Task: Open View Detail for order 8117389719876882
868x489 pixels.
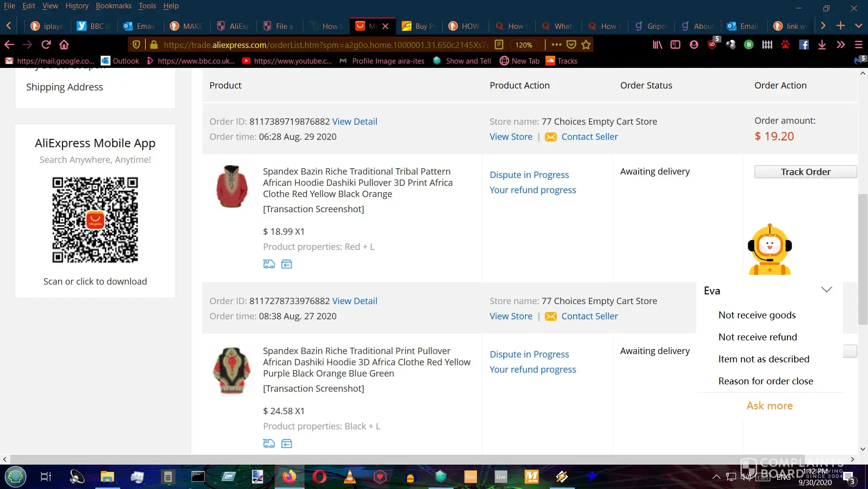Action: point(354,121)
